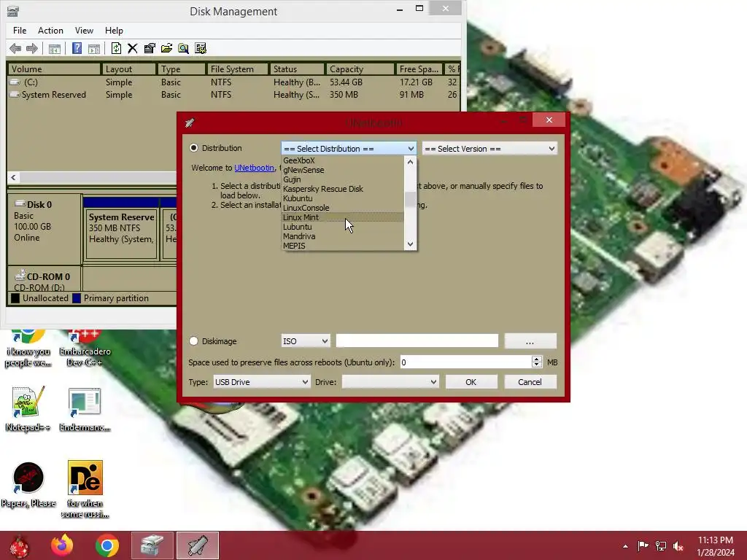Select the Diskimage radio button
This screenshot has height=560, width=747.
pyautogui.click(x=193, y=341)
